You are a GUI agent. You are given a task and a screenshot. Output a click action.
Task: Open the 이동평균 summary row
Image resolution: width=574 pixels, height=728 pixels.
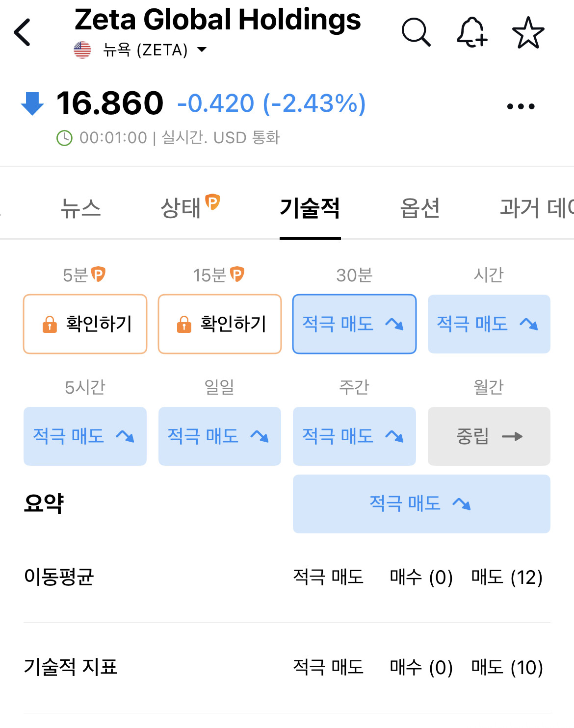click(x=287, y=577)
